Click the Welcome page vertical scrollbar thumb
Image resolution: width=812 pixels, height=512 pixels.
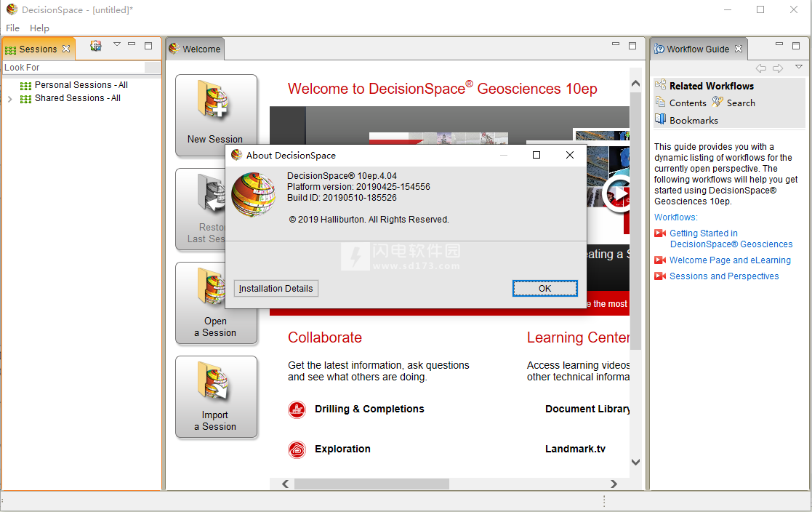(x=636, y=220)
